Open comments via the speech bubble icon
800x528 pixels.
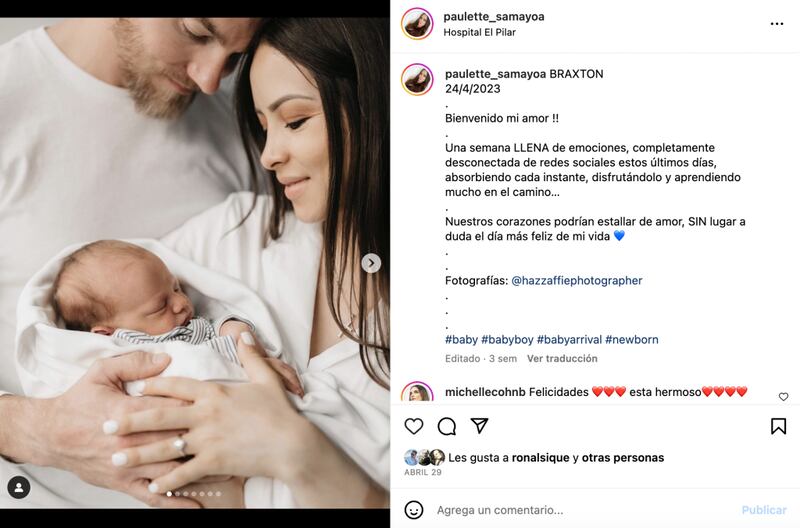[x=446, y=426]
